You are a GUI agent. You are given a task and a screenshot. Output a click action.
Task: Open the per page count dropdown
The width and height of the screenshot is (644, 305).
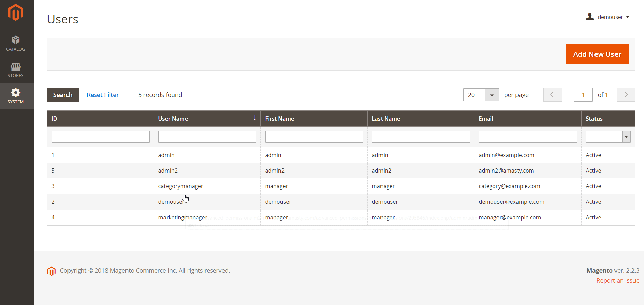(x=492, y=95)
